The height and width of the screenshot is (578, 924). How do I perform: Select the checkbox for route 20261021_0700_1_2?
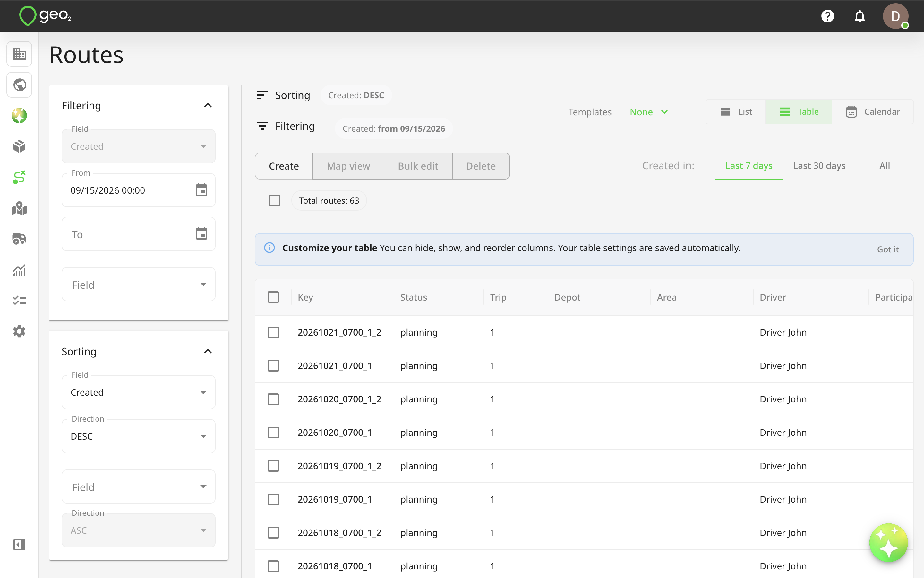click(273, 332)
